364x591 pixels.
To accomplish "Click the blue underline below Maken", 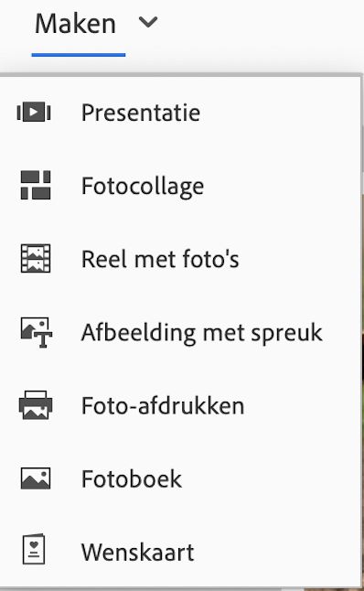I will coord(79,55).
